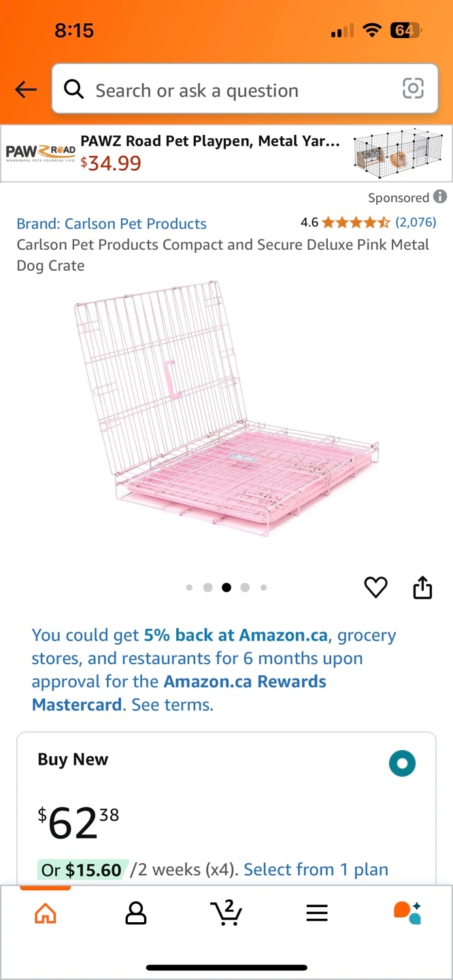This screenshot has width=453, height=980.
Task: Tap the star rating display
Action: click(356, 222)
